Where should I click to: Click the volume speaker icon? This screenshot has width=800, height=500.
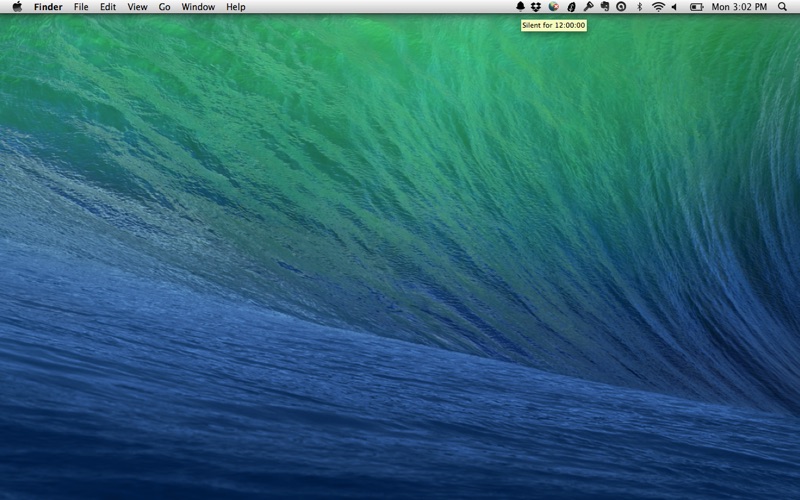[674, 7]
